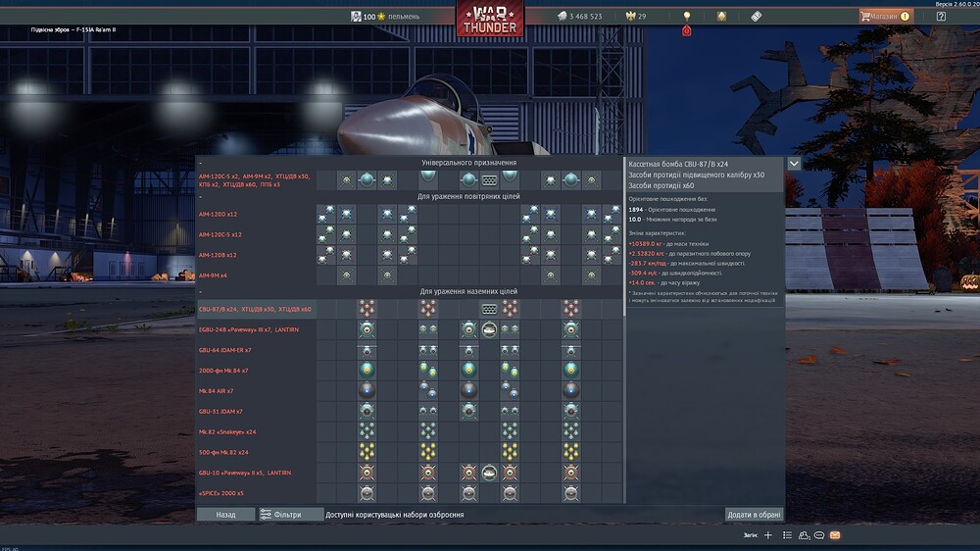Viewport: 980px width, 551px height.
Task: Click rightmost twin-missile icon in AIM-120C-5 x12 row
Action: tap(612, 234)
